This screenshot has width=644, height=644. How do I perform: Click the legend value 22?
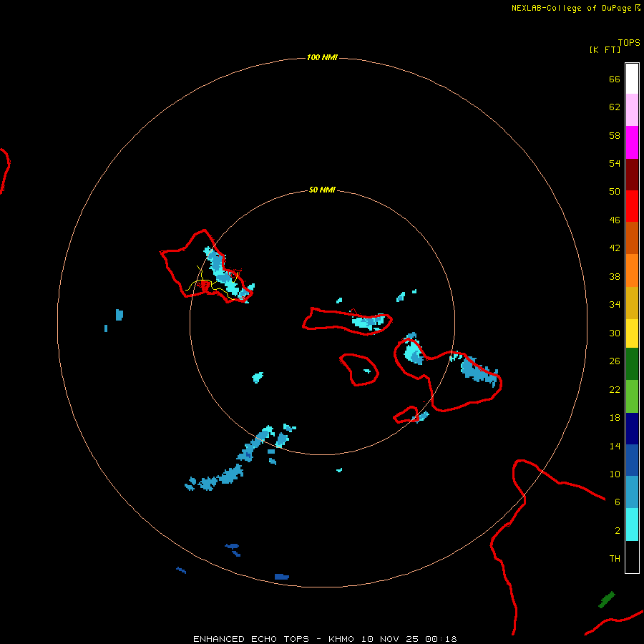click(615, 389)
